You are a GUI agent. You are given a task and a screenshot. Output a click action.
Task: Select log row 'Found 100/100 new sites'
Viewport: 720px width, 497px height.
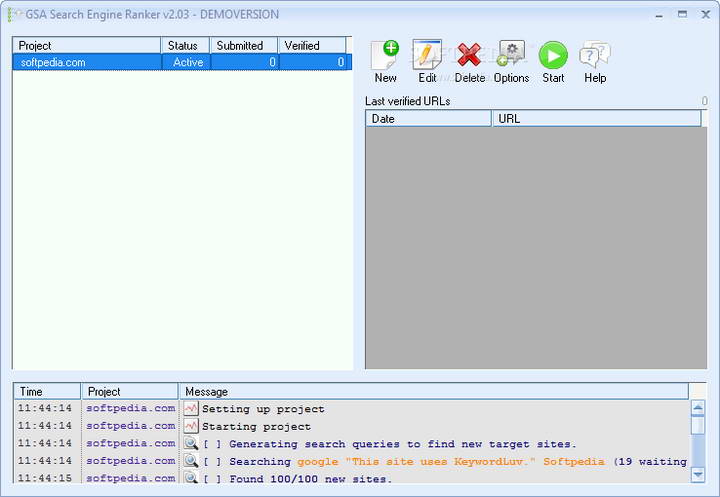tap(351, 477)
